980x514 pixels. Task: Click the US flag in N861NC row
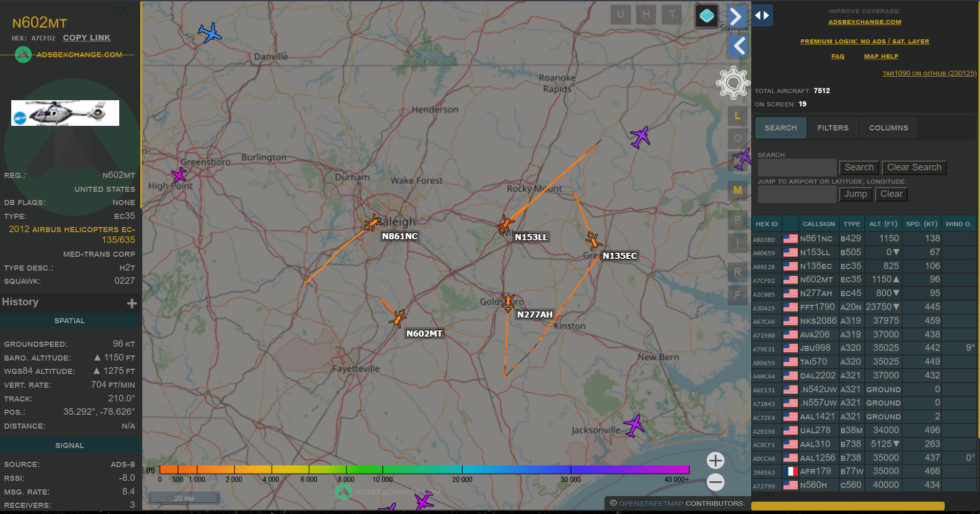pos(791,239)
